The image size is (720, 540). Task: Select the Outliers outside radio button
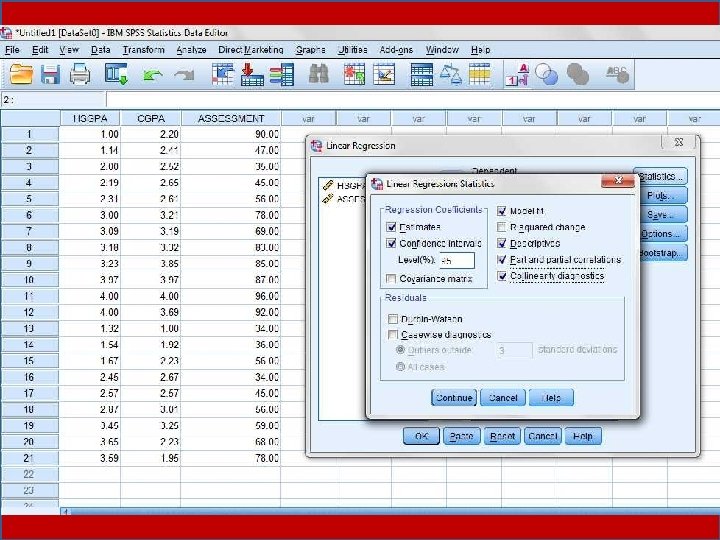[400, 350]
